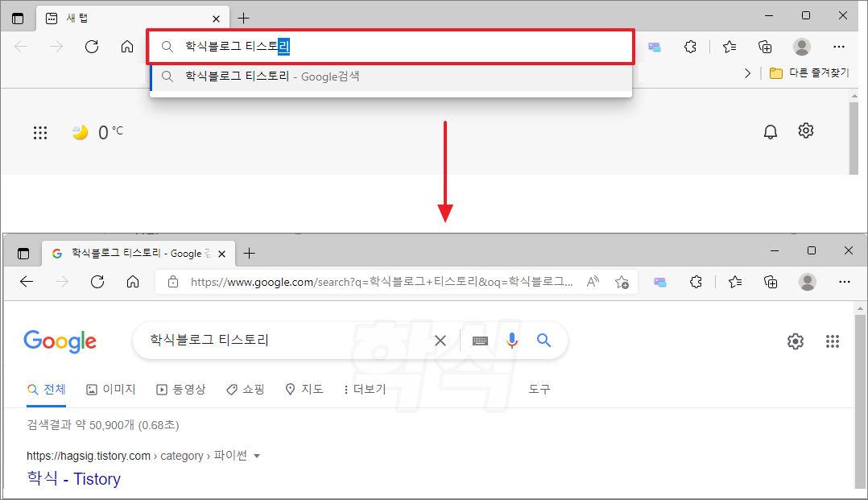Open 학식 - Tistory search result
The width and height of the screenshot is (868, 500).
pyautogui.click(x=73, y=478)
